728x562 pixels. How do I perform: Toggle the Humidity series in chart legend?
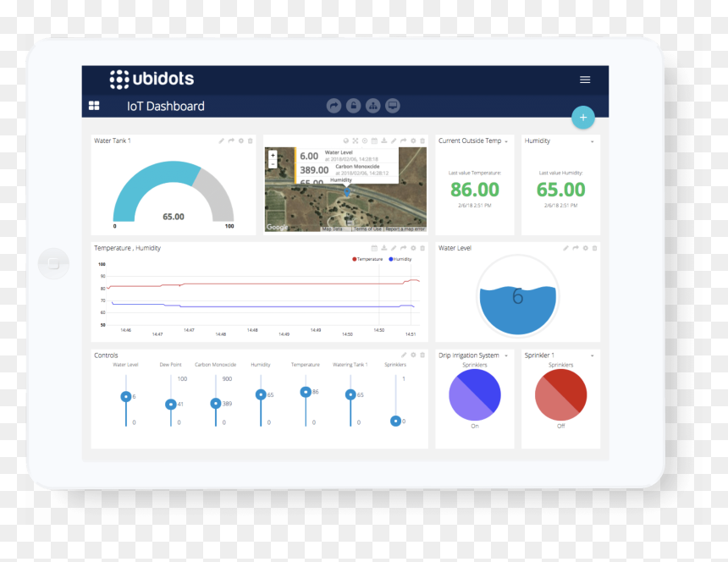click(400, 259)
